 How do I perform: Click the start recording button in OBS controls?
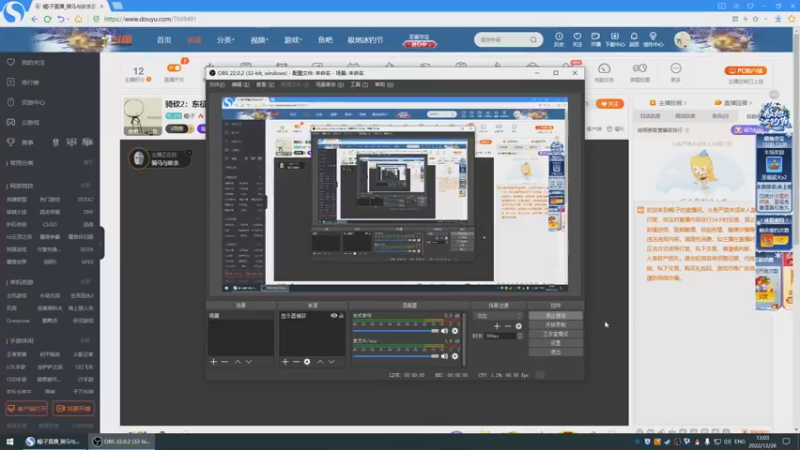(555, 325)
